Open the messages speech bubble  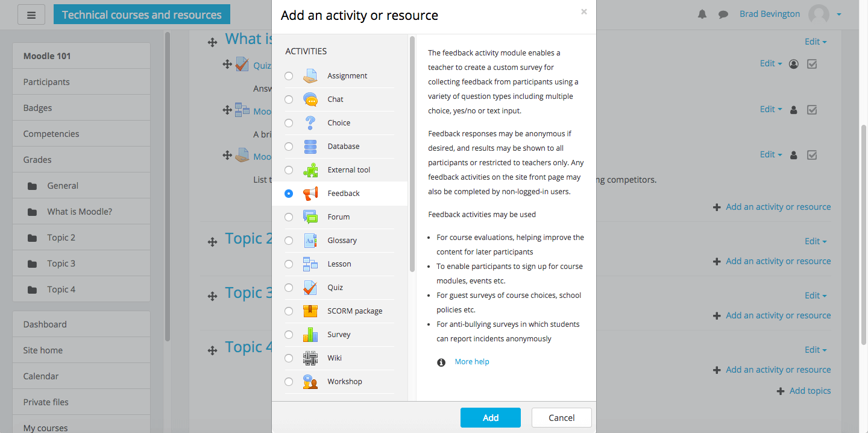[723, 14]
